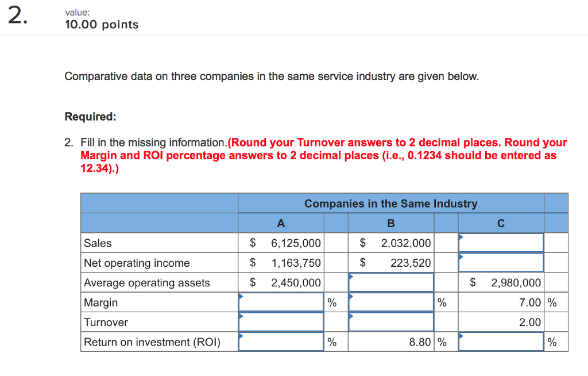This screenshot has width=588, height=376.
Task: Click the question number 2 label
Action: pyautogui.click(x=15, y=15)
